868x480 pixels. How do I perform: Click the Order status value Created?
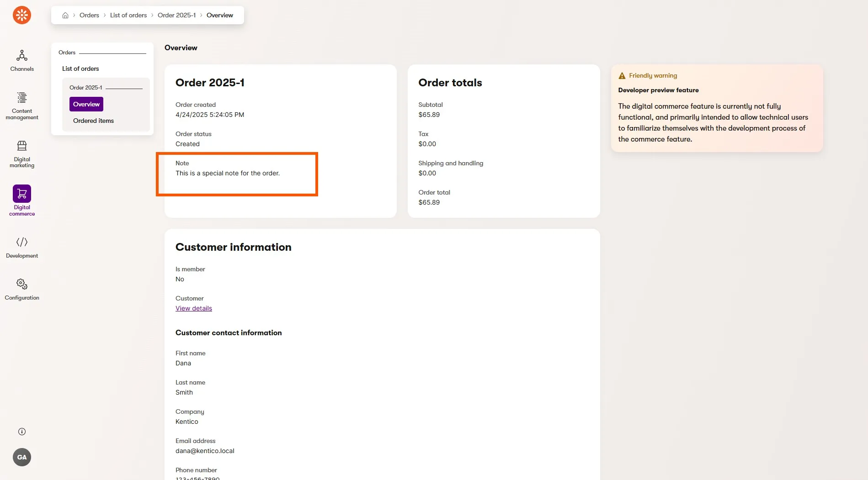tap(187, 144)
